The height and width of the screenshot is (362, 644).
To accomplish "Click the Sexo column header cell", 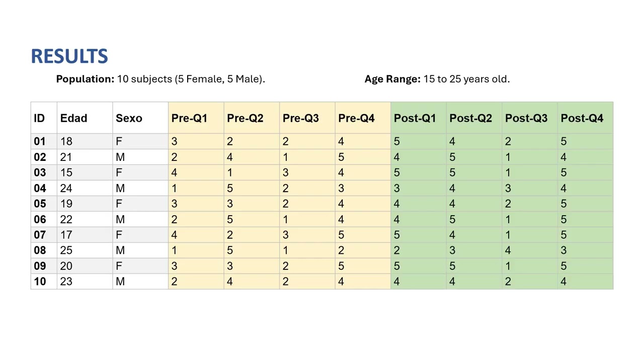I will pyautogui.click(x=140, y=118).
